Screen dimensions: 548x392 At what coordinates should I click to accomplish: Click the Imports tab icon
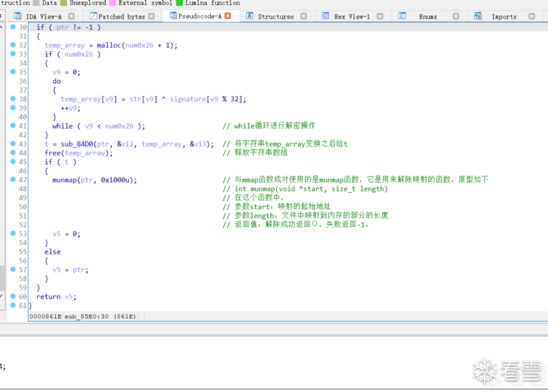coord(478,16)
